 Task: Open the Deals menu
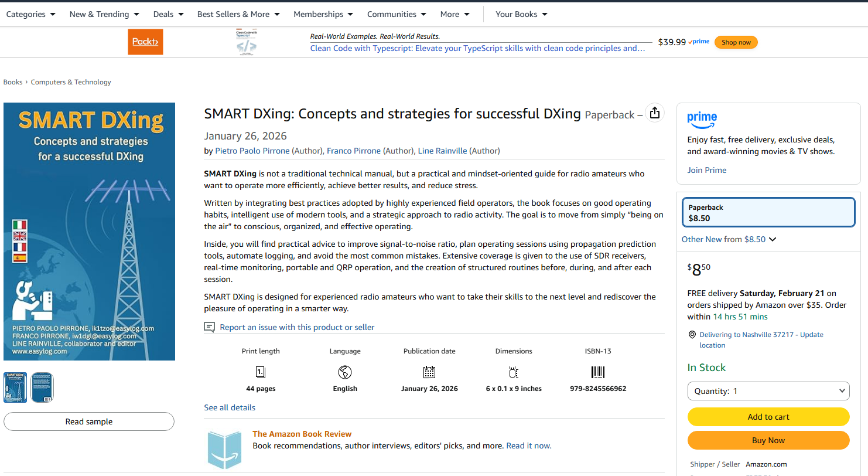[169, 14]
